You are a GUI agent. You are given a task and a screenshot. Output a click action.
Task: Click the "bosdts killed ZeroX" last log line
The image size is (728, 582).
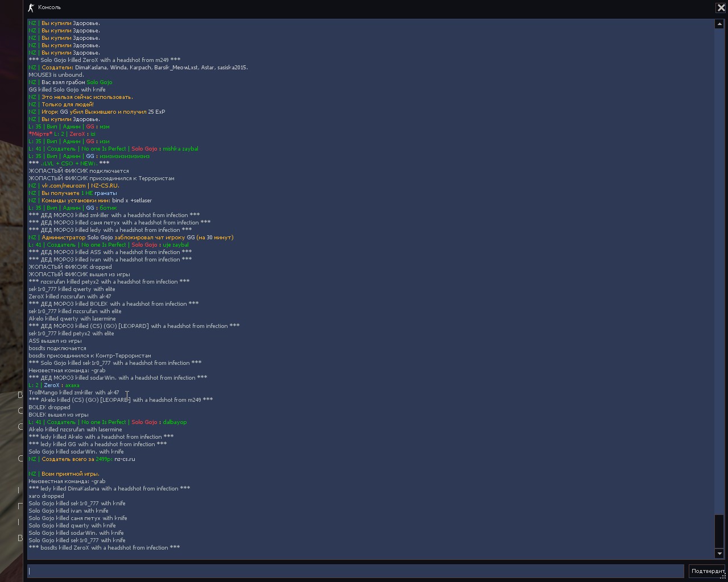104,547
